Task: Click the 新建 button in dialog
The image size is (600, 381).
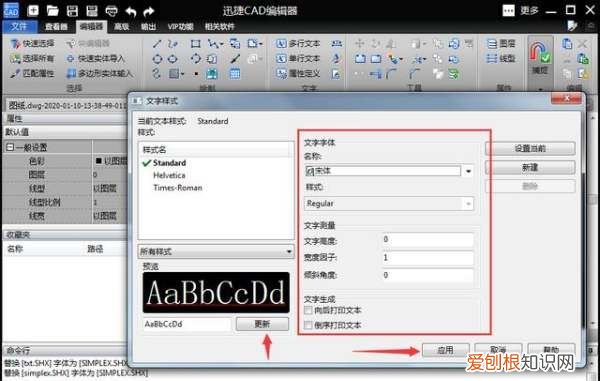Action: (530, 168)
